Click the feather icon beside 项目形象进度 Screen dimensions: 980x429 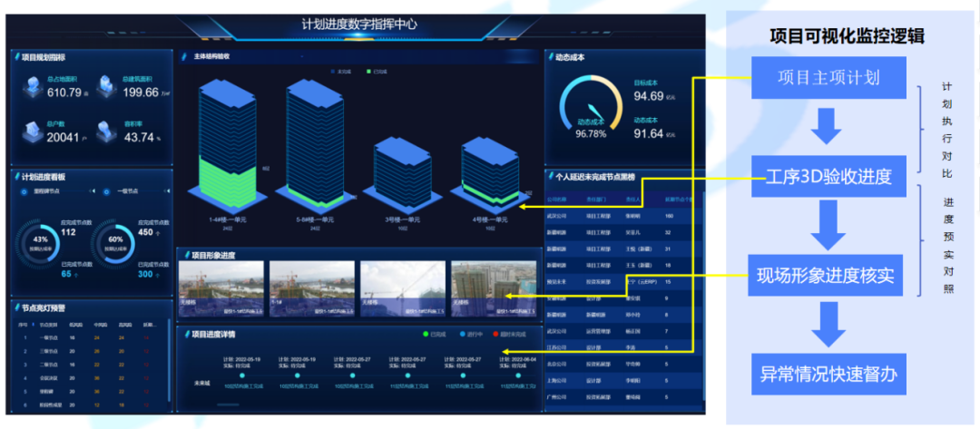point(186,255)
